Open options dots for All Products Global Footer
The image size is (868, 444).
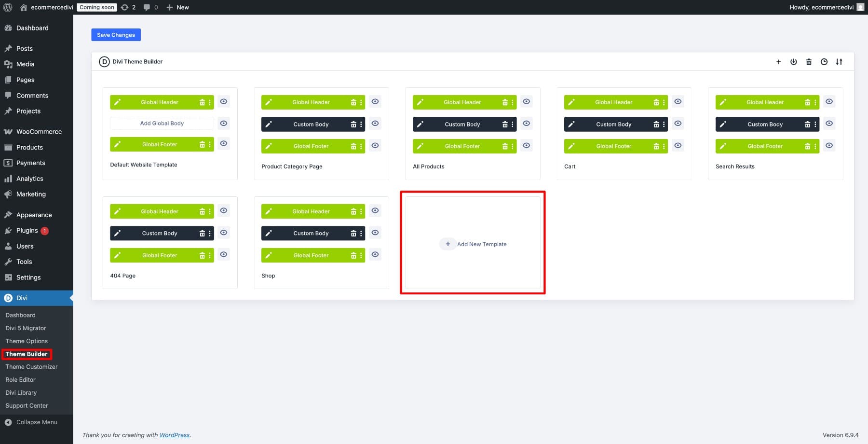tap(513, 146)
